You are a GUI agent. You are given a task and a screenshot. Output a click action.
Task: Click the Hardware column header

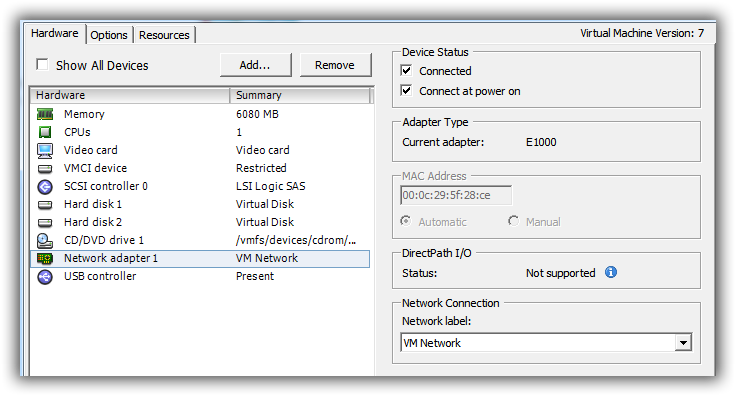coord(130,95)
